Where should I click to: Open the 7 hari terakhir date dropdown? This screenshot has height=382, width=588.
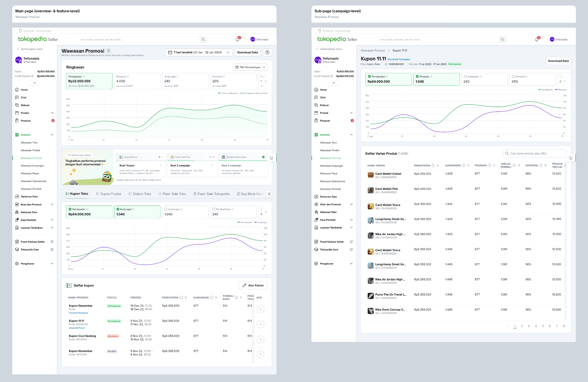tap(199, 53)
